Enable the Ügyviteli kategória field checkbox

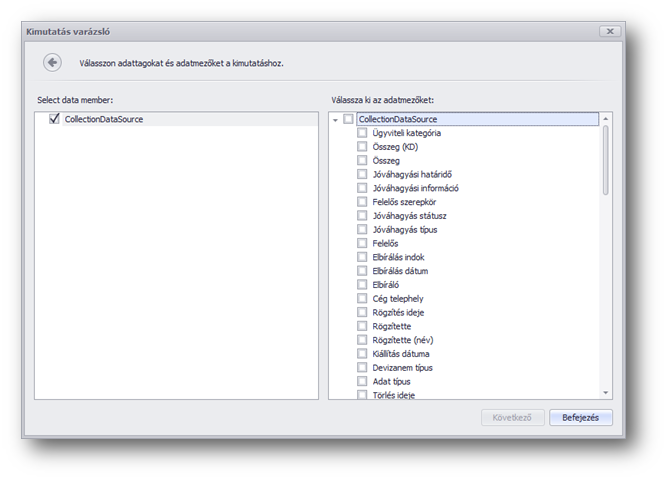coord(362,133)
